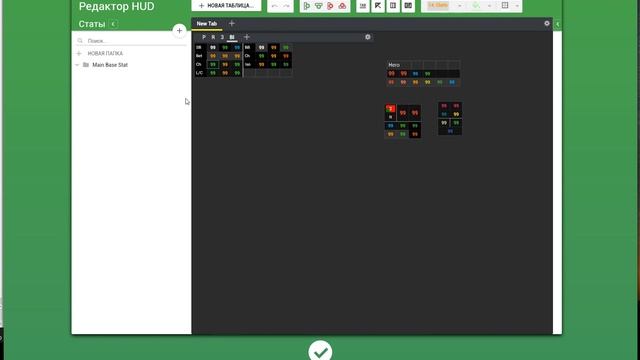Click the orange text style label in the toolbar
This screenshot has height=360, width=640.
coord(438,5)
